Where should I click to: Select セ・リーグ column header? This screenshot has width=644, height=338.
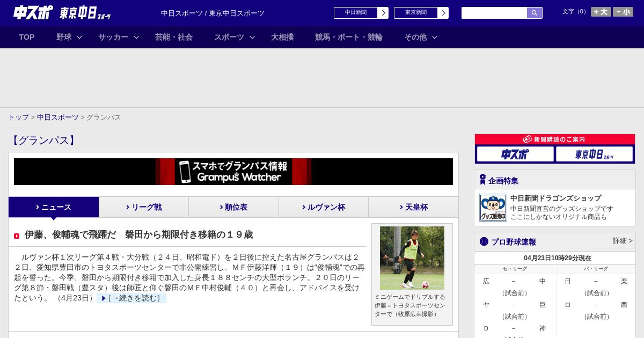[515, 269]
